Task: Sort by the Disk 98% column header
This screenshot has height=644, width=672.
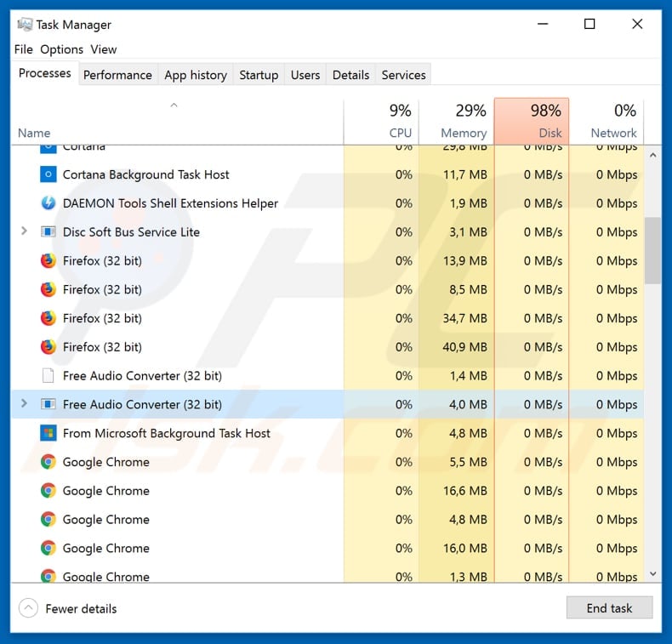Action: (532, 122)
